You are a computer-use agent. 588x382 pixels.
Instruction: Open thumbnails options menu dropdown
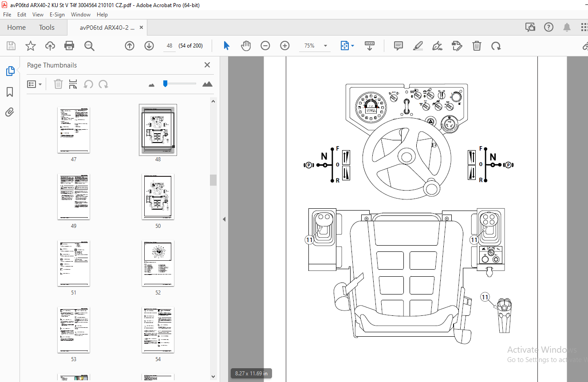35,84
